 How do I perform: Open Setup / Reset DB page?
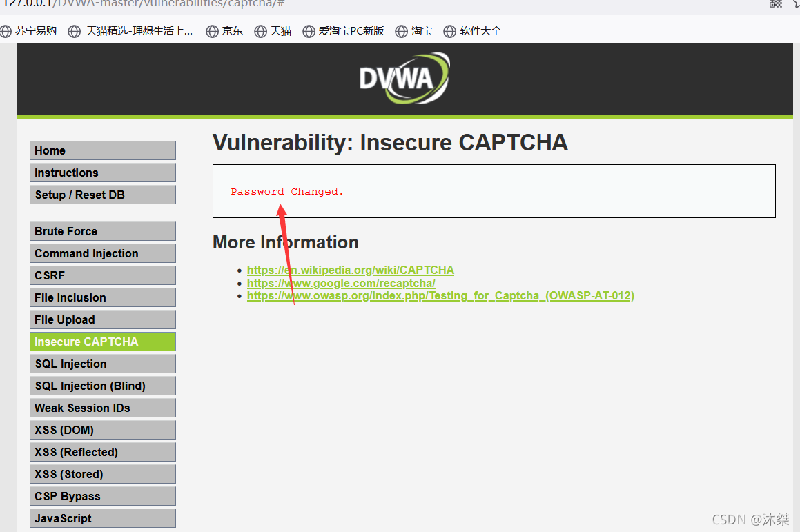[x=103, y=195]
